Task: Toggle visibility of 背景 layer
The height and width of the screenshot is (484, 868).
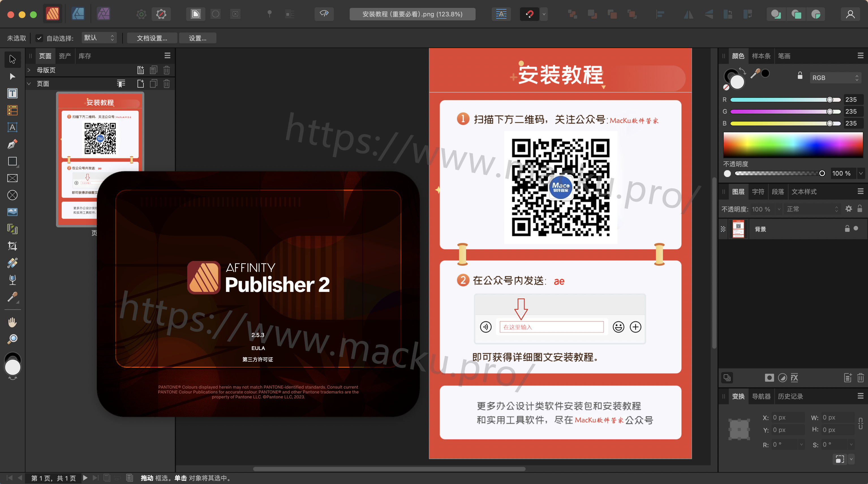Action: (856, 228)
